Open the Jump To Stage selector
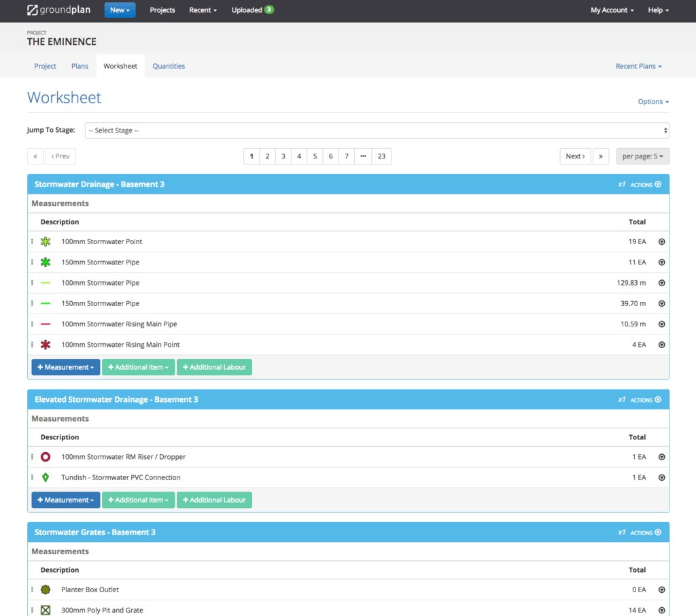Screen dimensions: 696x616 pos(375,130)
